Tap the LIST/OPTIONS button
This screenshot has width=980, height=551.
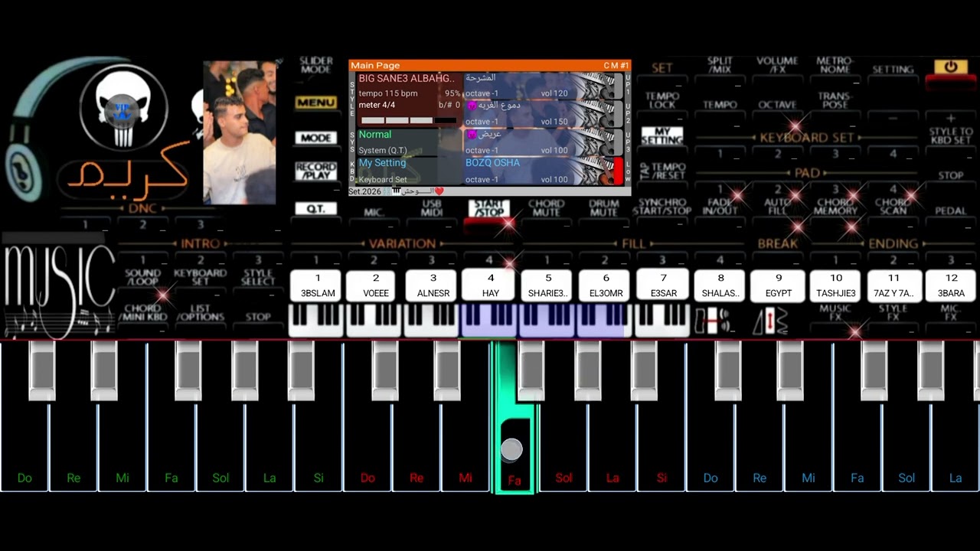[201, 312]
